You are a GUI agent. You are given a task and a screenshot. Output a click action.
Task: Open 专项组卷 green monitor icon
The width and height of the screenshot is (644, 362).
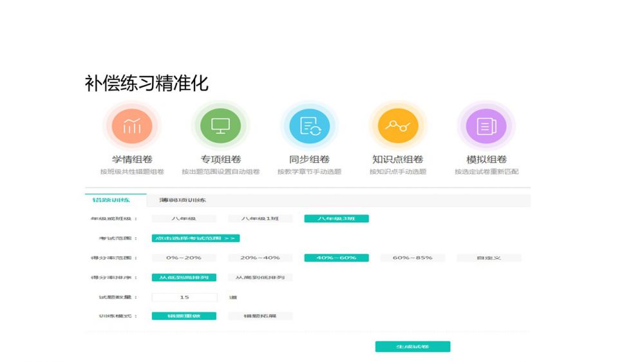221,125
